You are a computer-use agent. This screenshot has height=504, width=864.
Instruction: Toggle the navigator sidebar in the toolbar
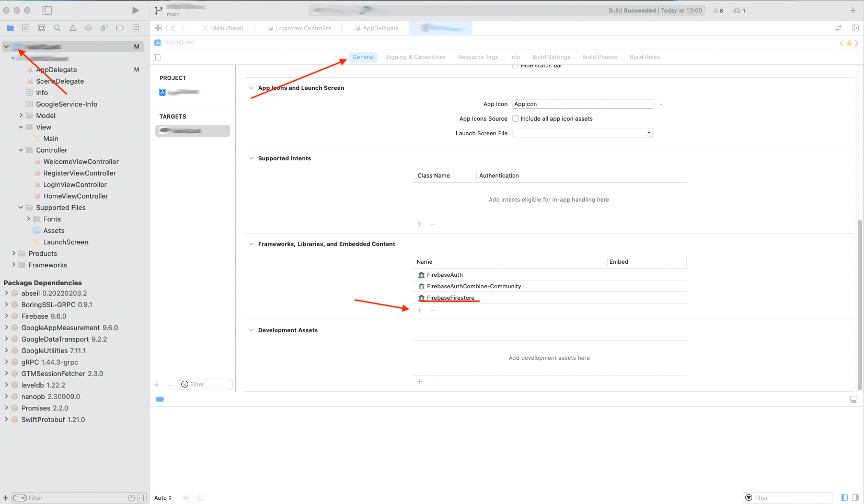point(47,10)
